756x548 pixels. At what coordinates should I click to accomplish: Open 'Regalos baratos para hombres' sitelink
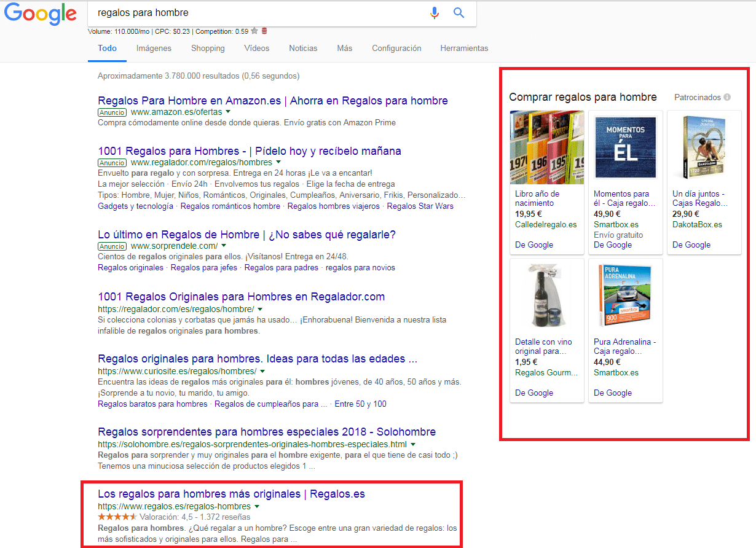click(x=152, y=404)
